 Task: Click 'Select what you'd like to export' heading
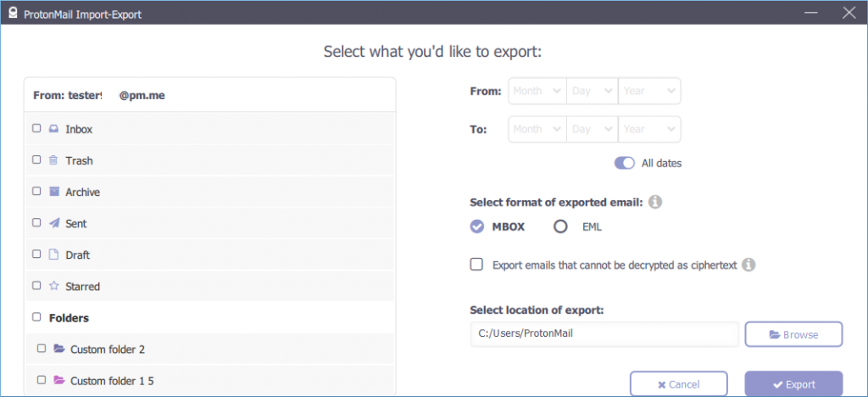click(x=432, y=52)
